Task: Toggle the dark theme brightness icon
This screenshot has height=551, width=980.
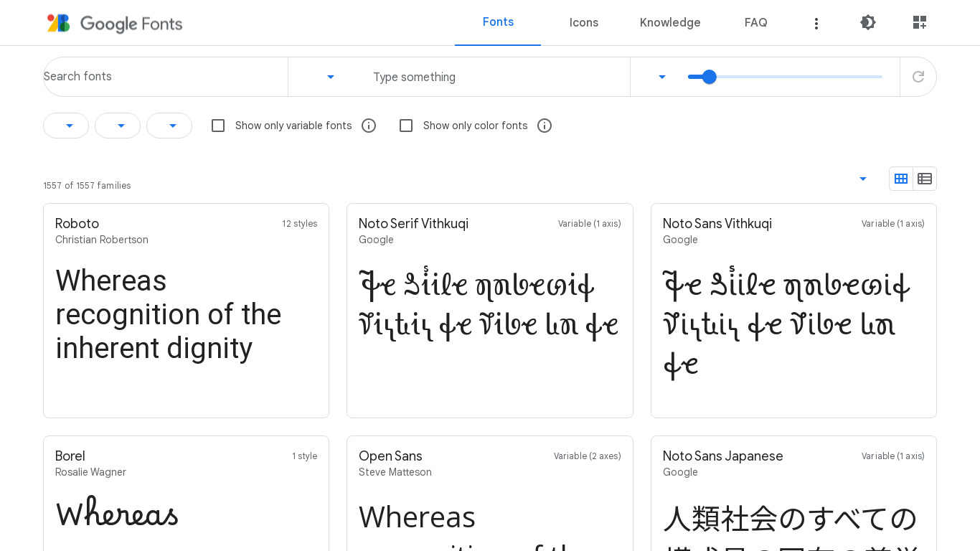Action: tap(868, 22)
